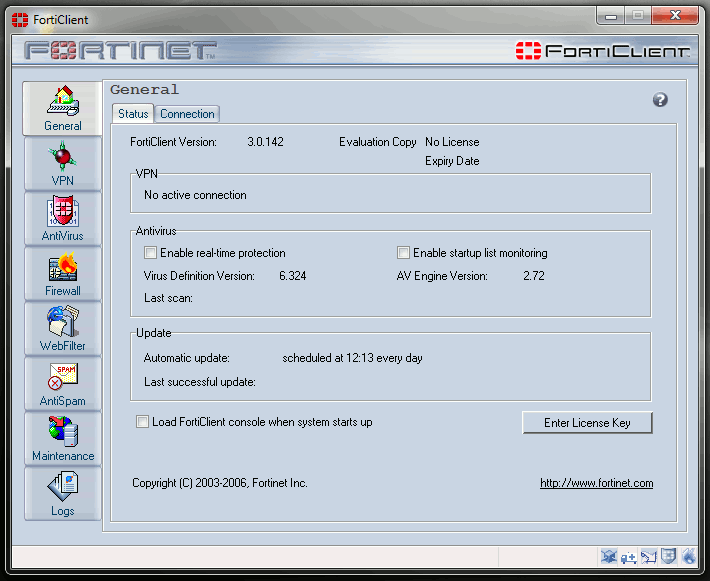710x581 pixels.
Task: Open the AntiSpam section
Action: click(x=62, y=384)
